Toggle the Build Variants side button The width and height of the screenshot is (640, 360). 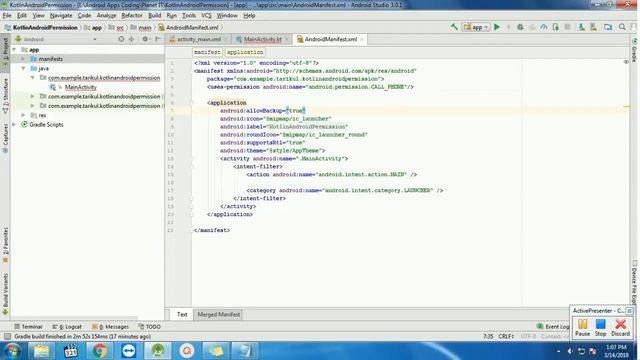pos(5,294)
